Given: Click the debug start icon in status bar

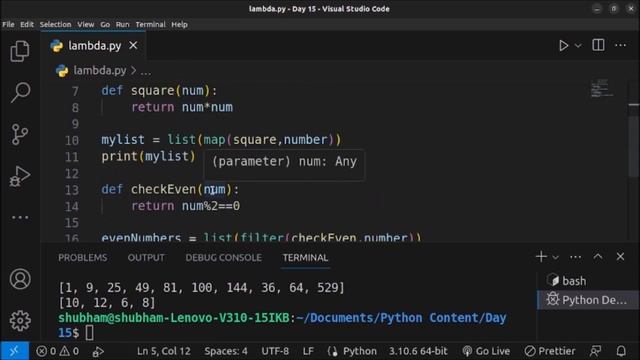Looking at the screenshot, I should pyautogui.click(x=98, y=351).
